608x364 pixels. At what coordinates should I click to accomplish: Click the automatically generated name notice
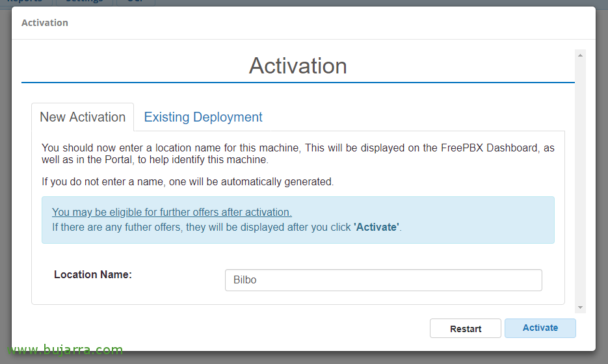pos(187,182)
